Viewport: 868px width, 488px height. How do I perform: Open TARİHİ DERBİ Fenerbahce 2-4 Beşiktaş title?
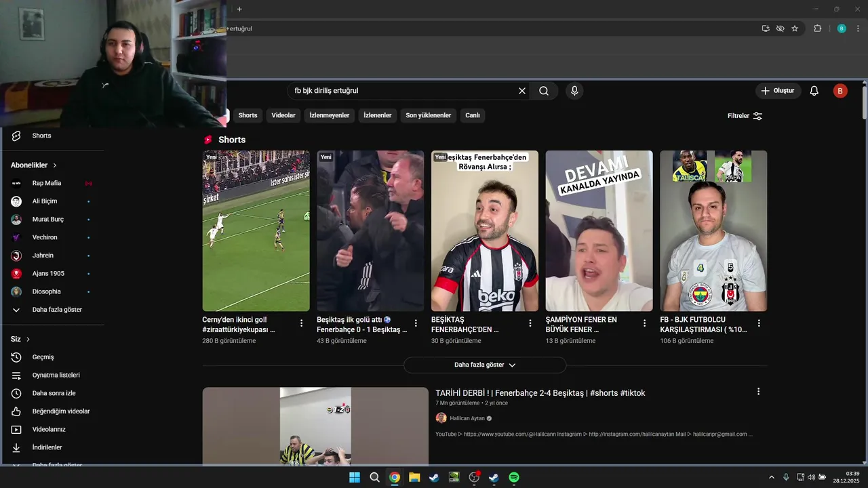point(540,393)
